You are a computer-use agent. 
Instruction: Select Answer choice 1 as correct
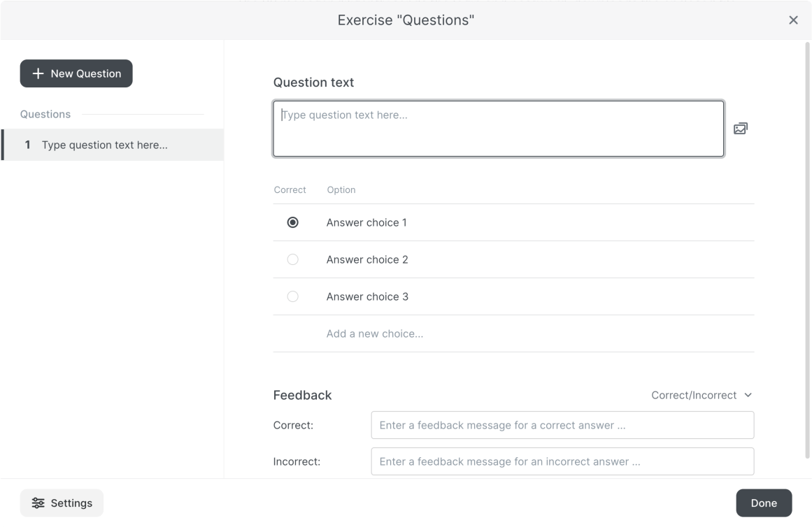pyautogui.click(x=292, y=222)
